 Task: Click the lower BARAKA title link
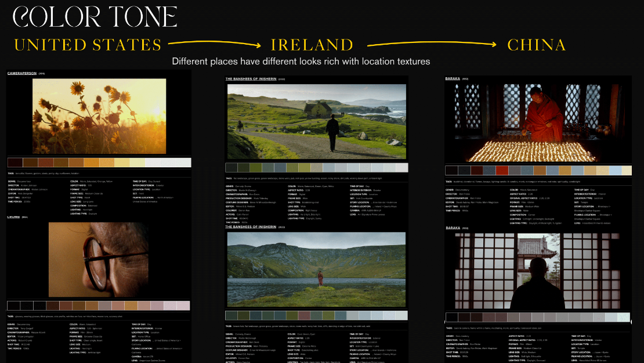pos(453,228)
